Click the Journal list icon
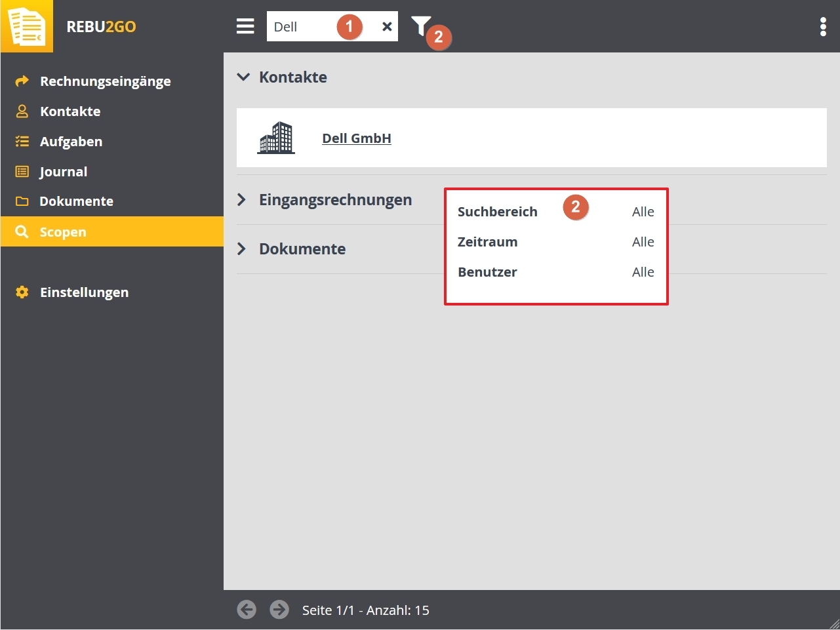The image size is (840, 630). pyautogui.click(x=22, y=172)
